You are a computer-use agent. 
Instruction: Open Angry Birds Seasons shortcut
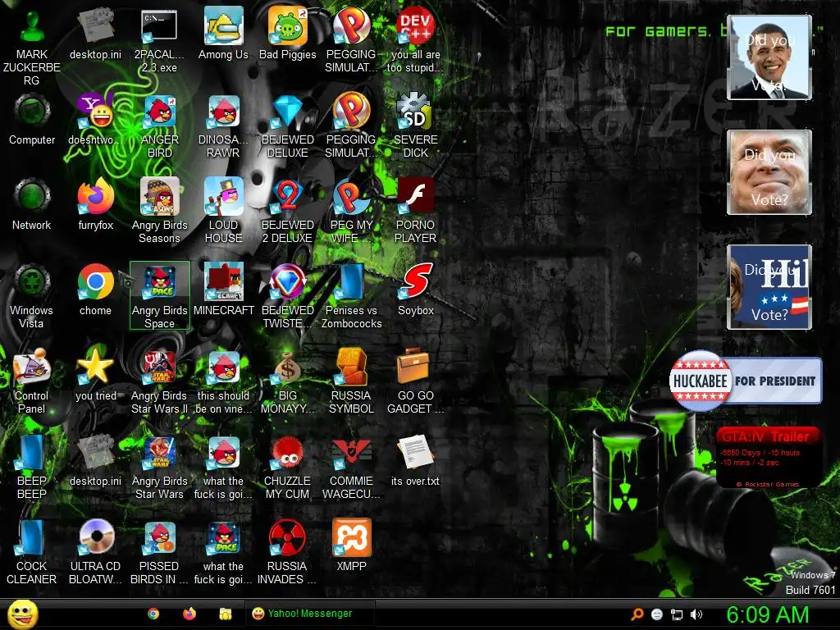coord(159,211)
